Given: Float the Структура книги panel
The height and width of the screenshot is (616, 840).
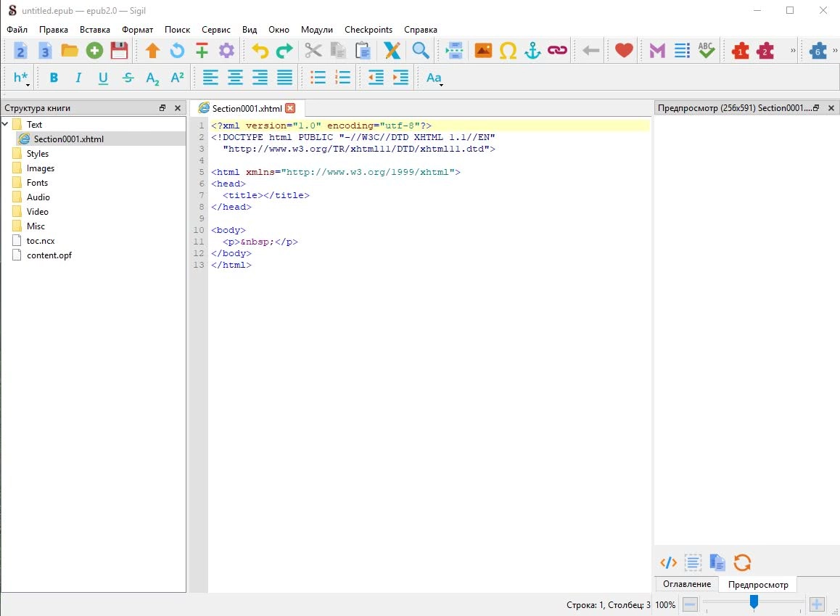Looking at the screenshot, I should (162, 107).
